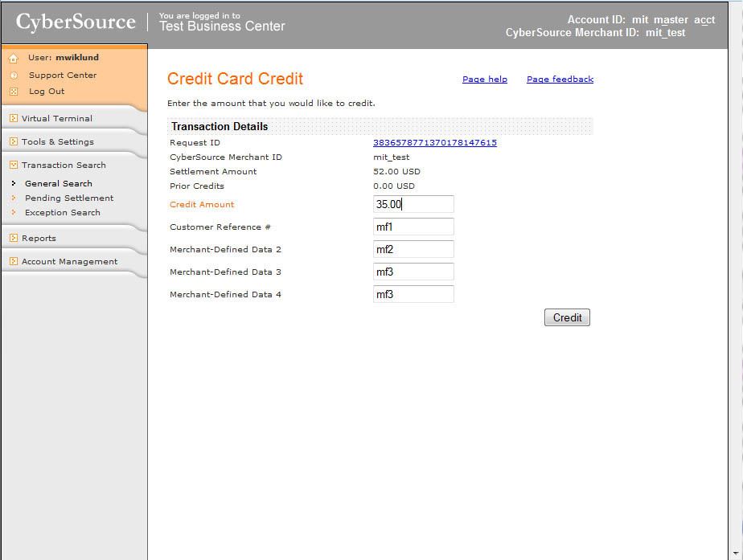743x560 pixels.
Task: Click the Merchant-Defined Data 2 field
Action: (x=413, y=249)
